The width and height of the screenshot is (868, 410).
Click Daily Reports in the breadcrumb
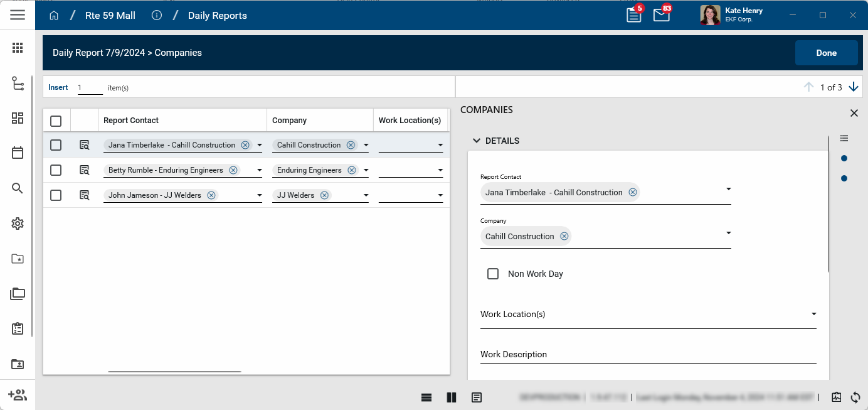[217, 16]
